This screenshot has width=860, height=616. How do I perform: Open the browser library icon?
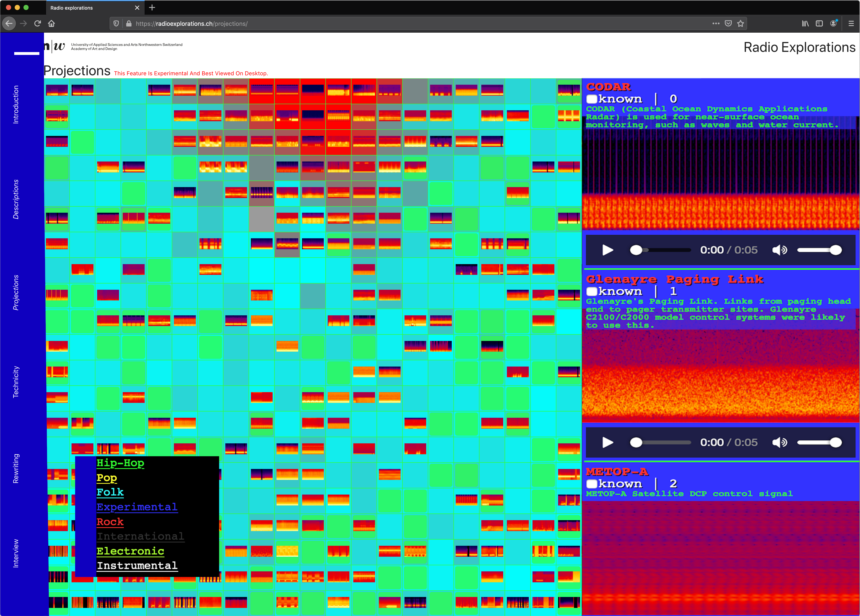(805, 23)
